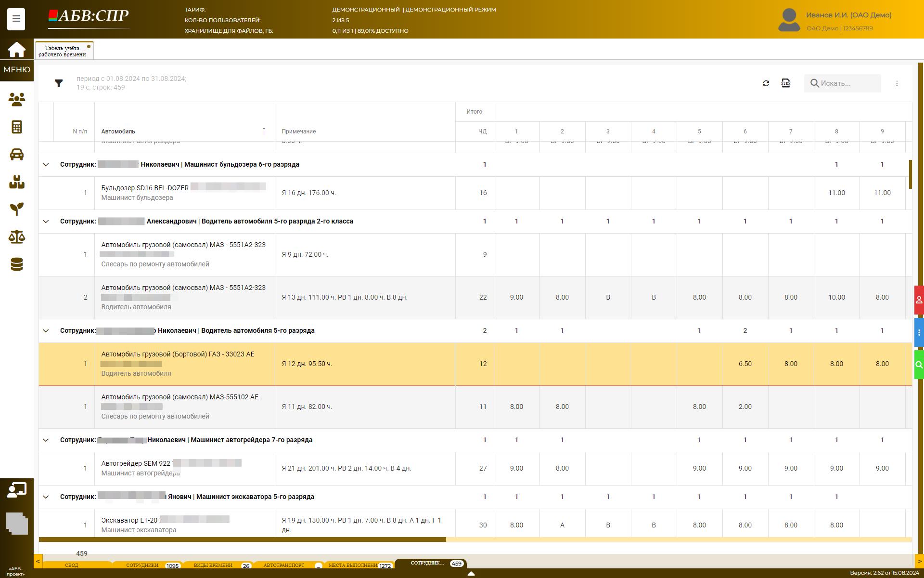Toggle sort arrow on Автомобиль column

click(x=264, y=131)
